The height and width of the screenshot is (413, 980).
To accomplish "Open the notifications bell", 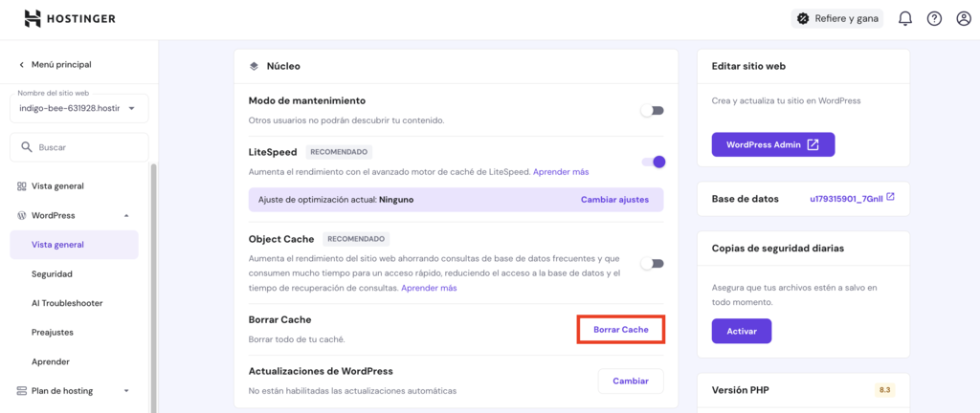I will click(904, 18).
